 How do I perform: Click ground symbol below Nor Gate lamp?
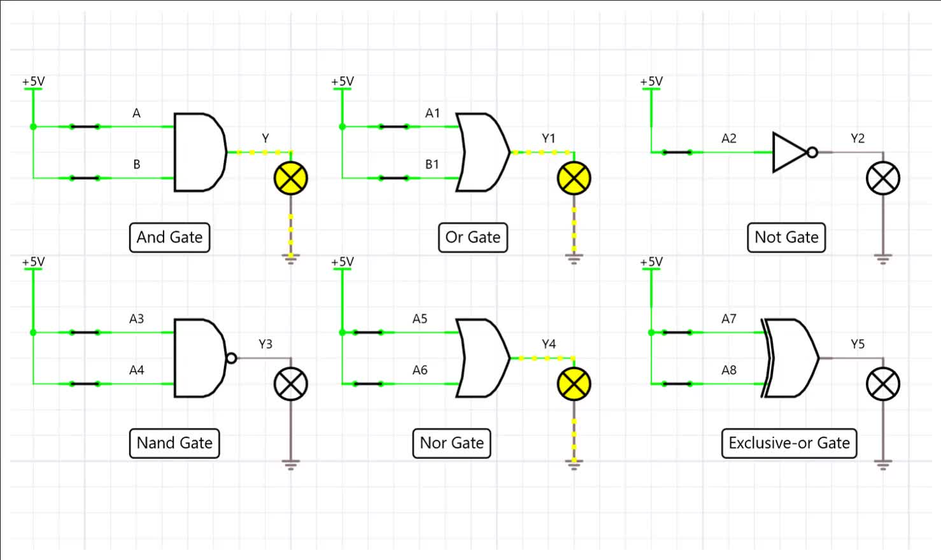click(x=574, y=465)
